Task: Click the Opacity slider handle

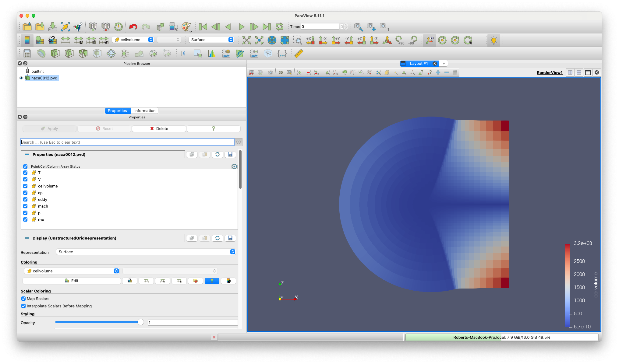Action: click(x=140, y=322)
